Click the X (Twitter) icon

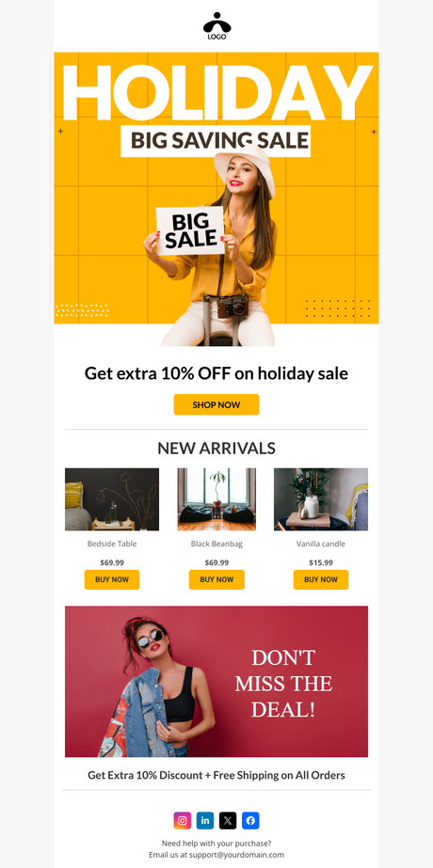coord(228,820)
